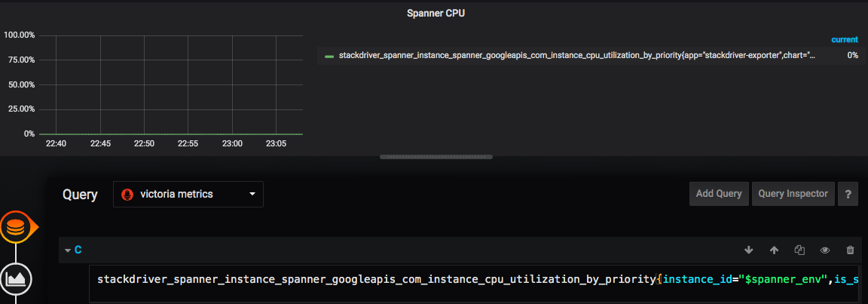Click the 23:05 time axis label
The width and height of the screenshot is (868, 304).
click(276, 144)
